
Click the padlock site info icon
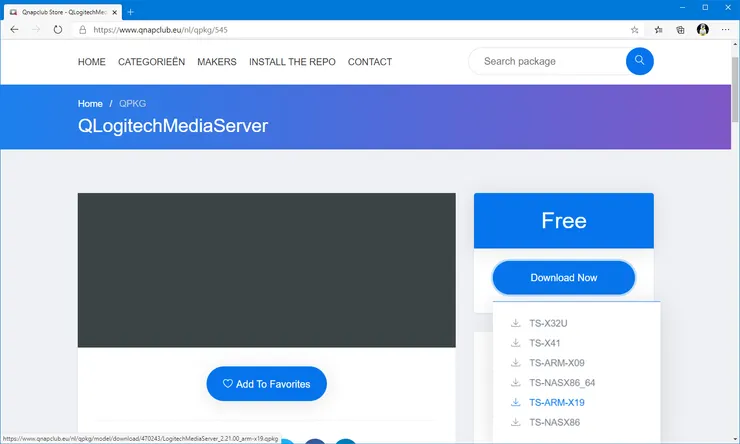tap(83, 30)
